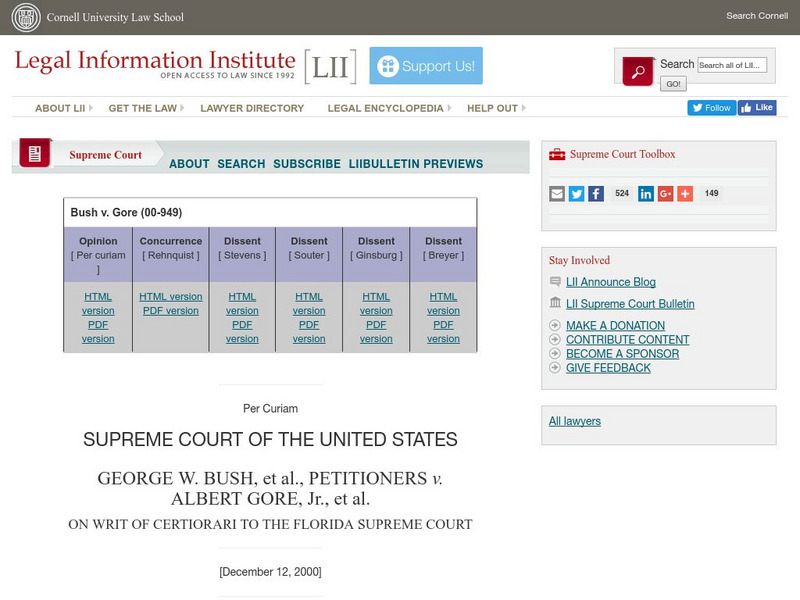Open PDF version of Per curiam Opinion
800x600 pixels.
coord(98,332)
